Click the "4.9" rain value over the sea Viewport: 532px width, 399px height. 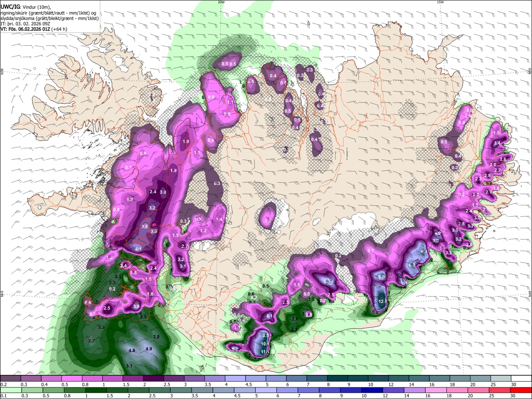coord(149,349)
